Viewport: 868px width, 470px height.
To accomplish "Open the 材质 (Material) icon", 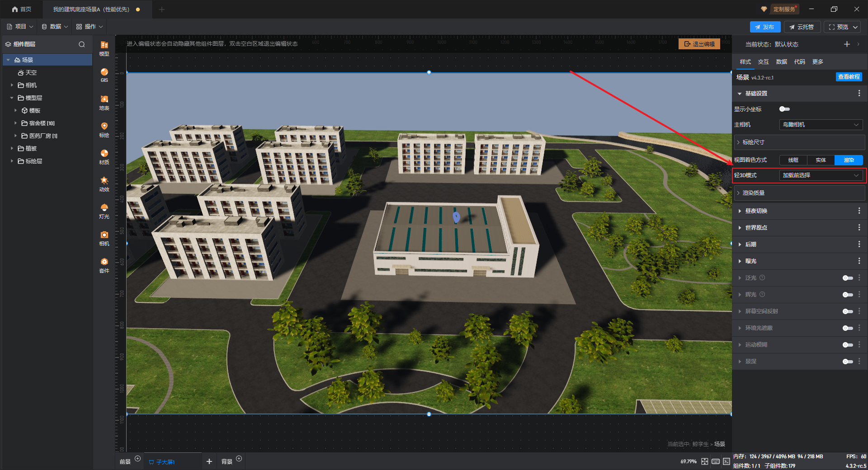I will coord(104,156).
